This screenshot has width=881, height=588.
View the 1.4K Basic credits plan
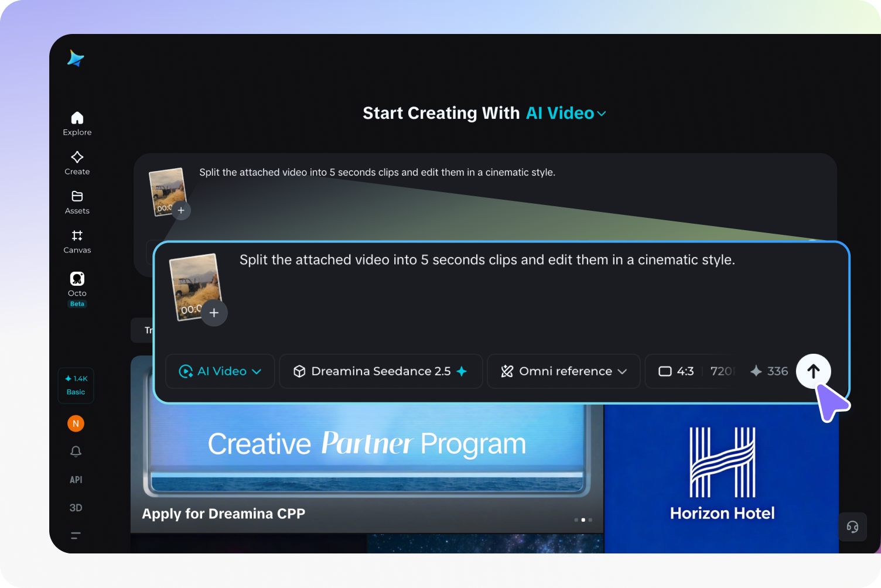point(76,385)
